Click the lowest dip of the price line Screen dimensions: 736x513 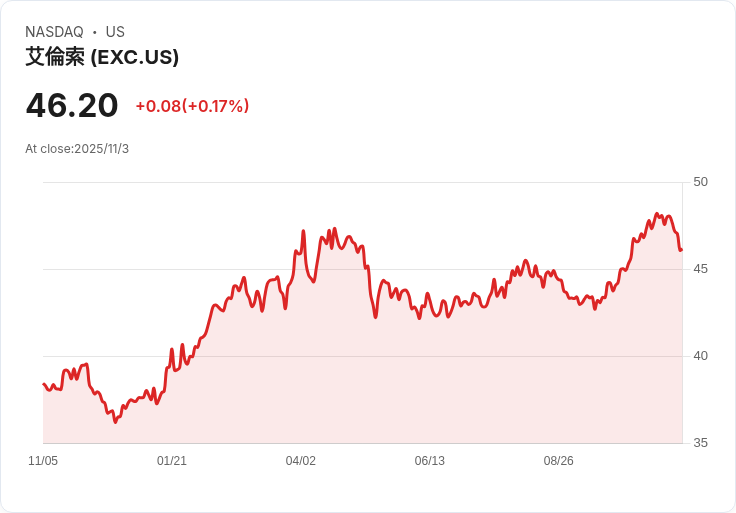click(x=115, y=422)
